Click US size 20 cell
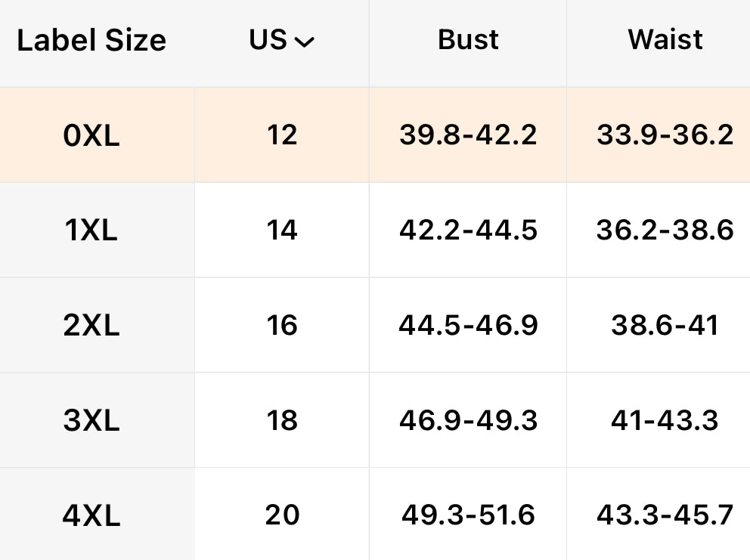The image size is (750, 560). [282, 515]
